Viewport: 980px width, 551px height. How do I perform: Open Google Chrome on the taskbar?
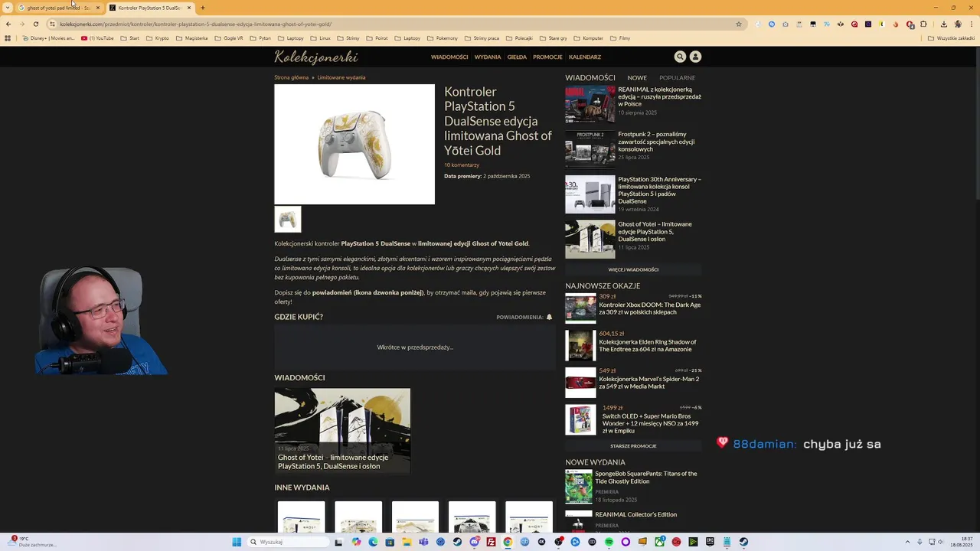click(508, 542)
